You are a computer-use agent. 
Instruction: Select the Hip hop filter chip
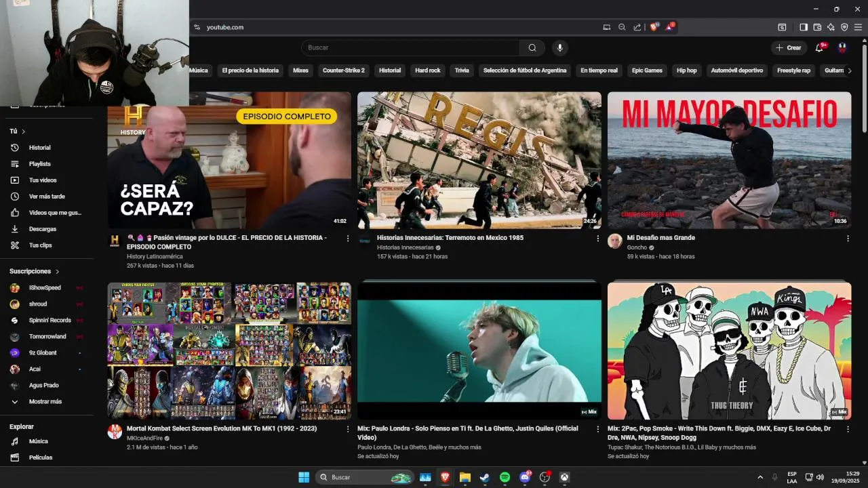pyautogui.click(x=686, y=70)
